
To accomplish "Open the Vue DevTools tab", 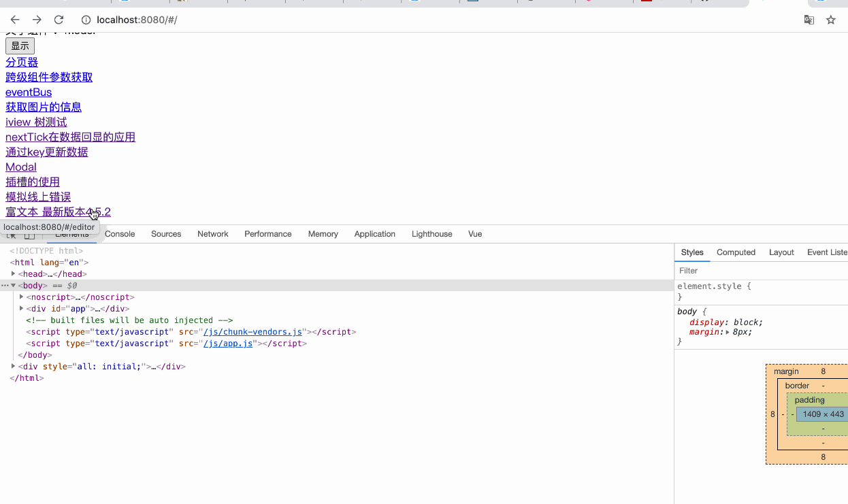I will 474,234.
